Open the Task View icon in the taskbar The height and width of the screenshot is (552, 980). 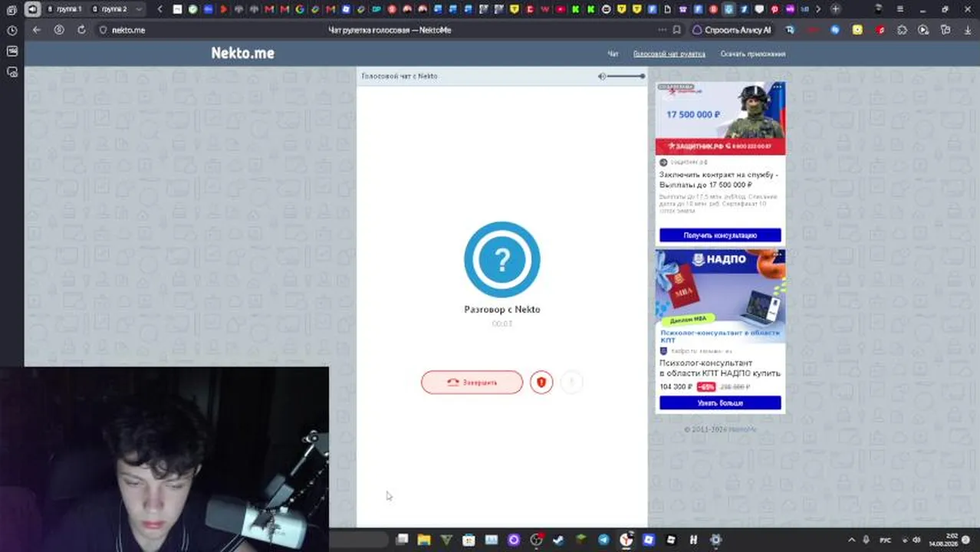tap(401, 540)
